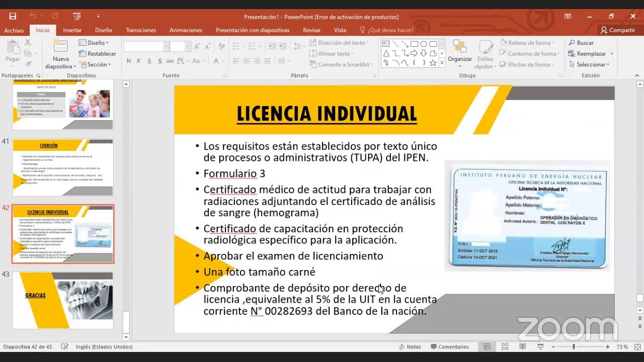The height and width of the screenshot is (362, 644).
Task: Click the Organizar button
Action: click(460, 54)
